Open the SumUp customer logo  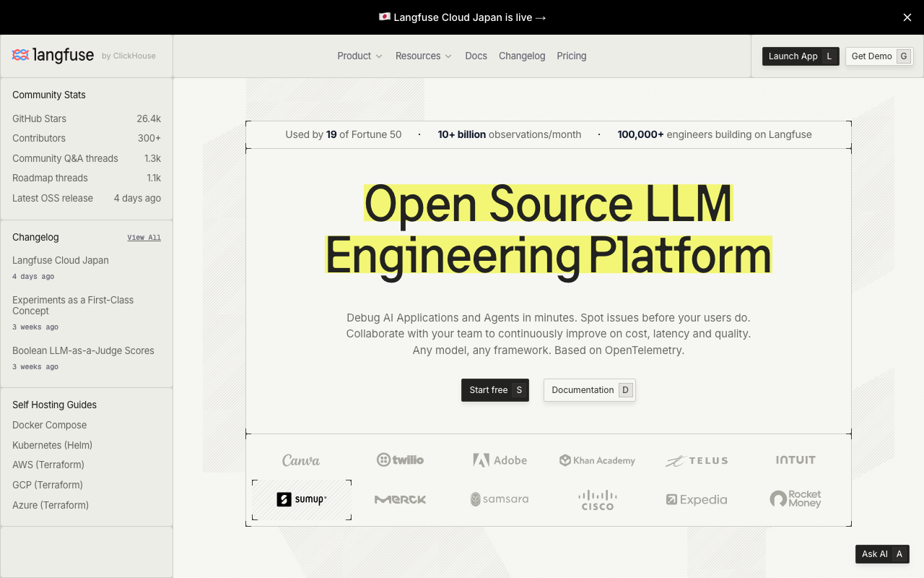click(302, 499)
